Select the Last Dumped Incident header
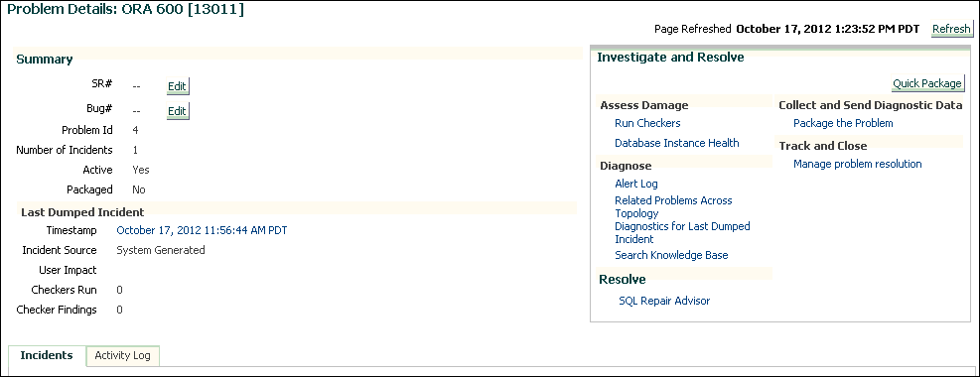Image resolution: width=980 pixels, height=377 pixels. tap(82, 212)
